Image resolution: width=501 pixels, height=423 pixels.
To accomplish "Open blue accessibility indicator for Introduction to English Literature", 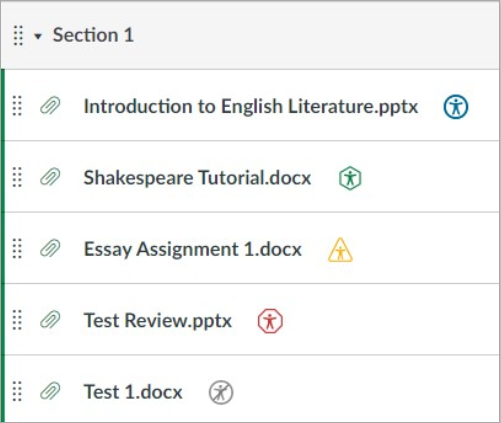I will (456, 107).
